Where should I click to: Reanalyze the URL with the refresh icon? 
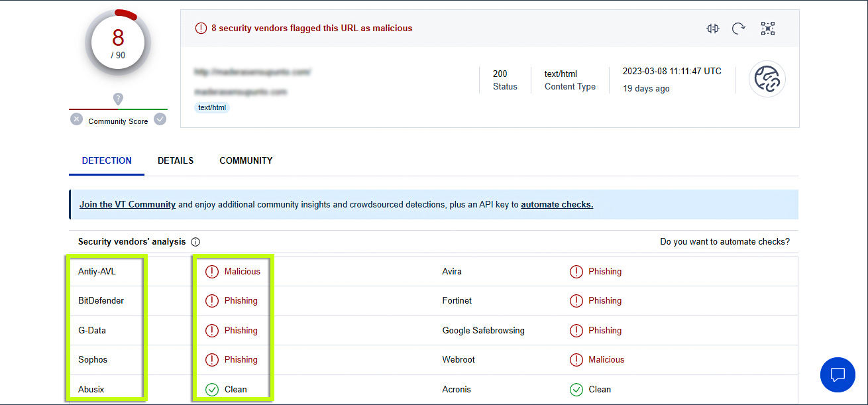[739, 29]
